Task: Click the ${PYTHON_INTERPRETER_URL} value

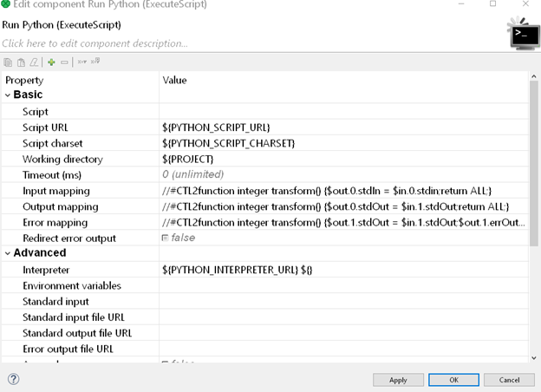Action: (237, 270)
